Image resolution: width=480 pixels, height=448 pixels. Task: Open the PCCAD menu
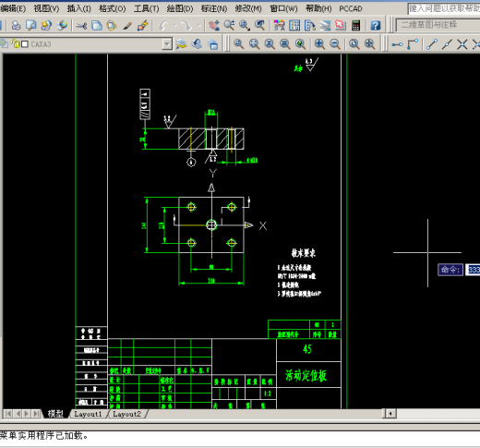click(351, 8)
